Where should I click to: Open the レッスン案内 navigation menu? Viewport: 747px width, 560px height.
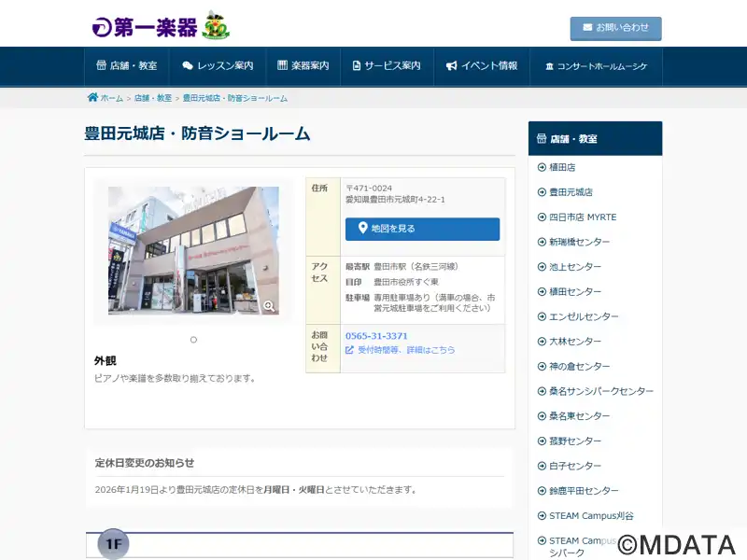218,66
